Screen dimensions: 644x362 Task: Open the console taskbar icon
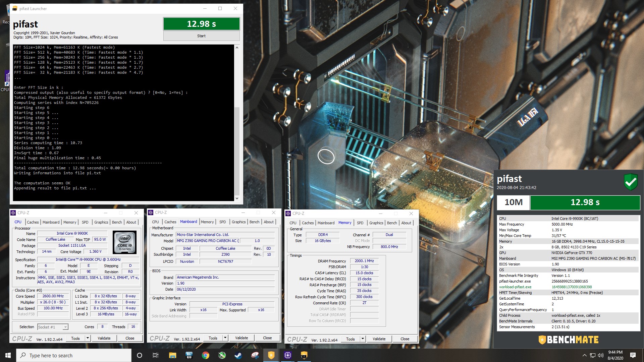click(304, 355)
